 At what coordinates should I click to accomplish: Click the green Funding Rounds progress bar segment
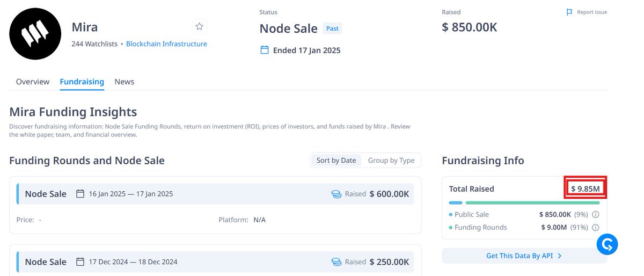[x=532, y=203]
